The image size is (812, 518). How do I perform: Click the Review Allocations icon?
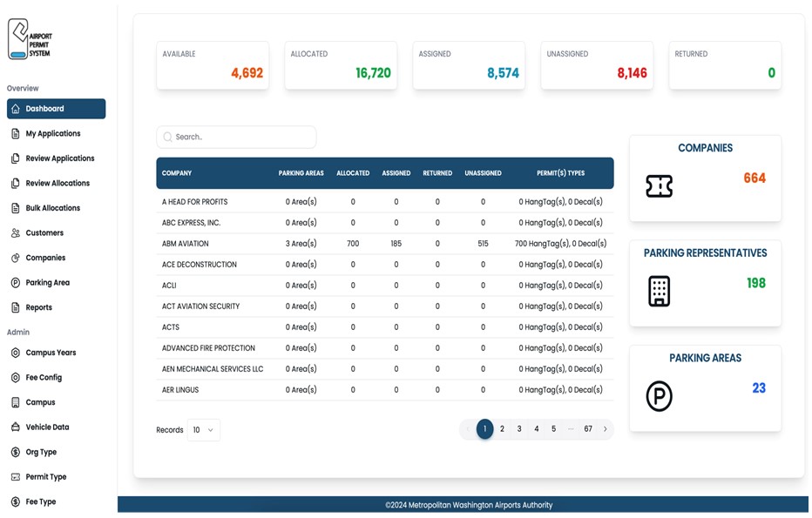click(x=16, y=183)
